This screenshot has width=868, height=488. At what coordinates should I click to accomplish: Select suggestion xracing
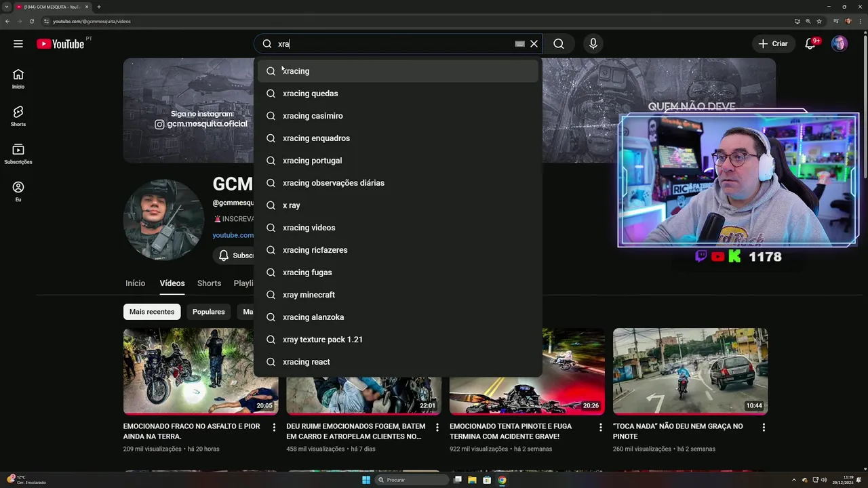tap(398, 71)
